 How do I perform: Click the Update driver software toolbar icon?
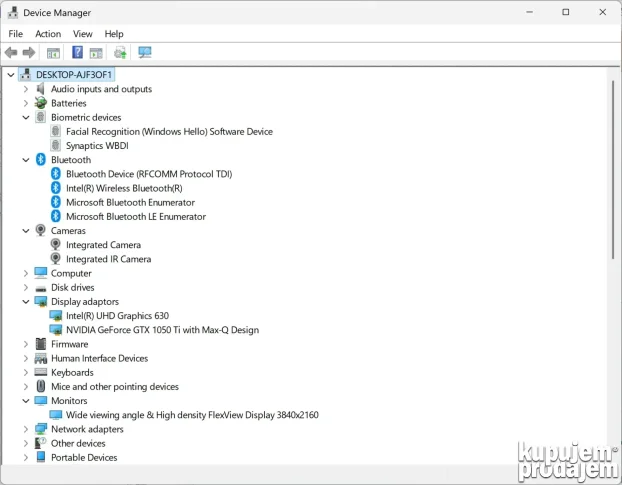click(x=120, y=52)
